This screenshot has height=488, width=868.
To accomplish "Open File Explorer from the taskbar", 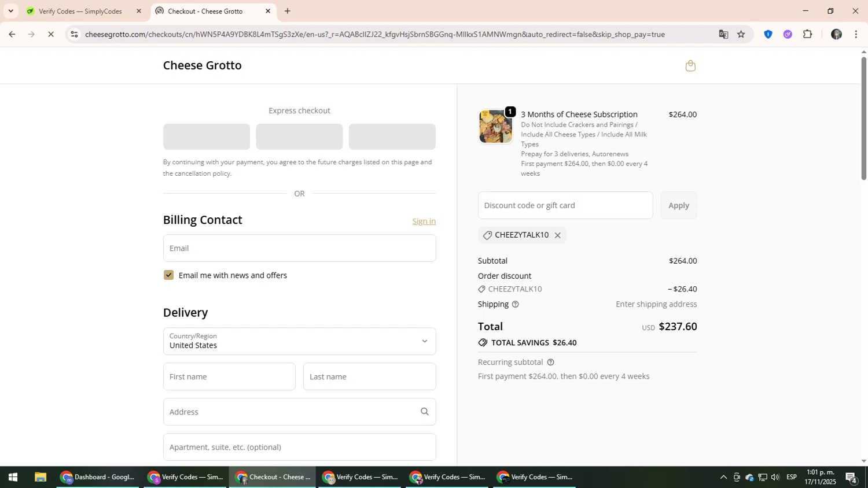I will pyautogui.click(x=40, y=477).
